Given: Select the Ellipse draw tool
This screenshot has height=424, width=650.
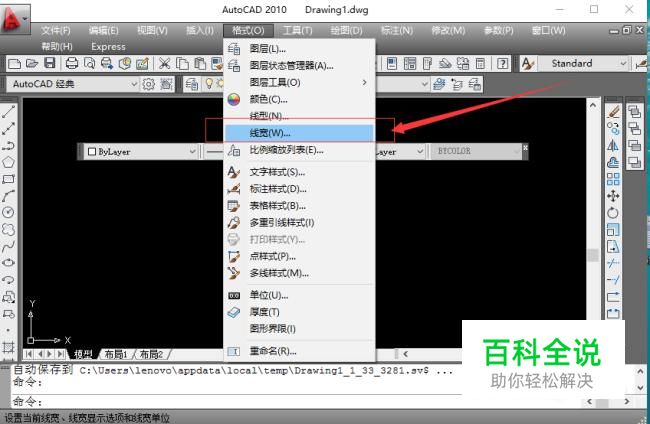Looking at the screenshot, I should [8, 263].
